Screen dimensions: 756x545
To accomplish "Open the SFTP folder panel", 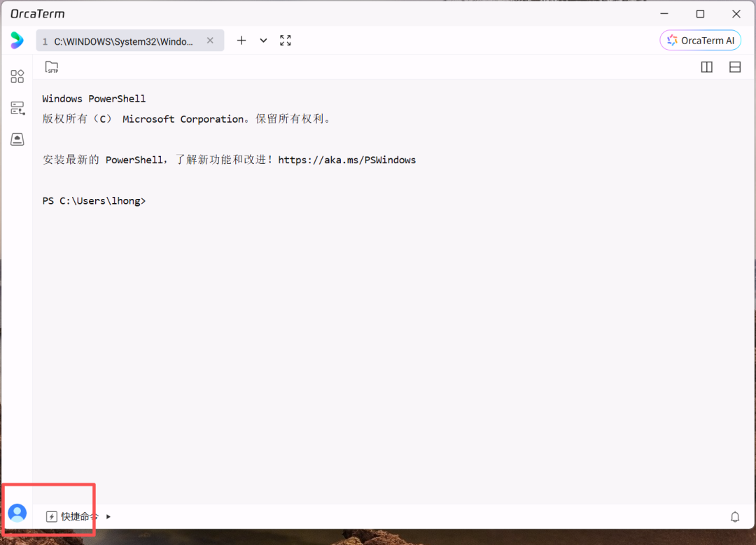I will 52,67.
